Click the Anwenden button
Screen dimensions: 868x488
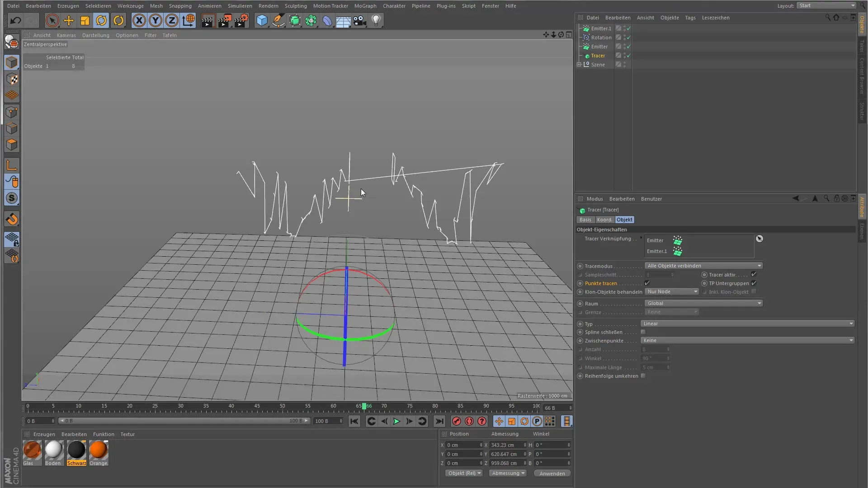552,474
